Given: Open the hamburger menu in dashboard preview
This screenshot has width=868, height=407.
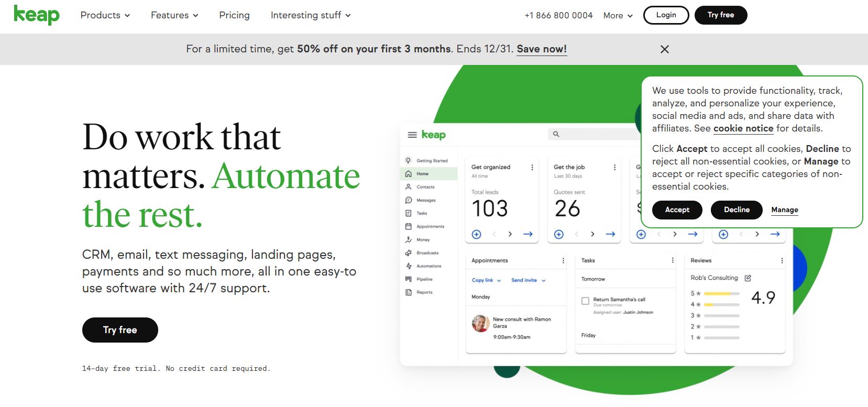Looking at the screenshot, I should [412, 135].
